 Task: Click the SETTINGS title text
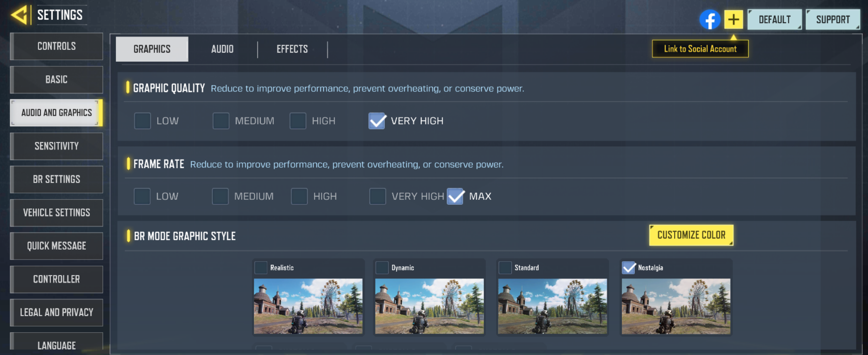(x=60, y=15)
